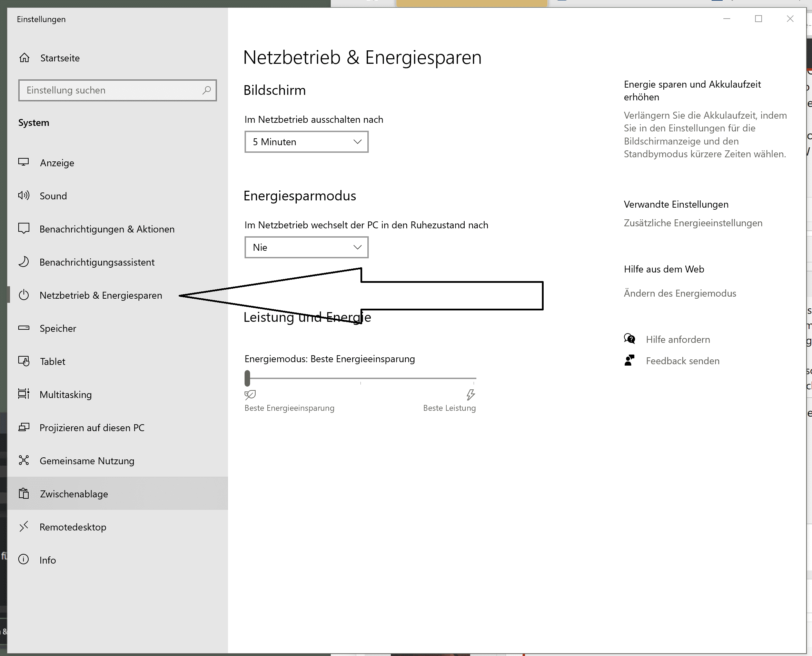Click the Remotedesktop icon

[24, 526]
